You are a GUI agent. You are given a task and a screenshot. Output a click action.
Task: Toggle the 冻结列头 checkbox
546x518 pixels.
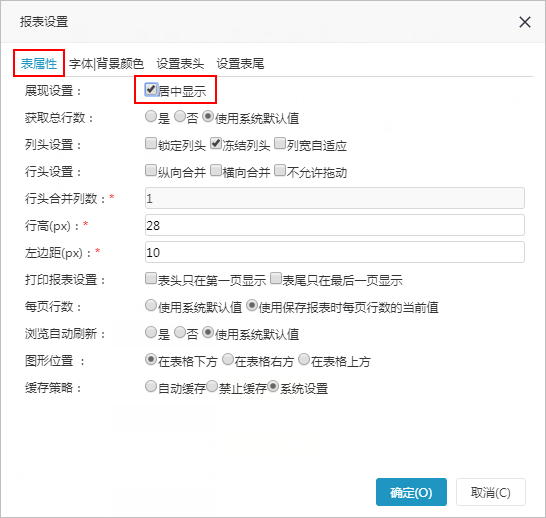tap(216, 143)
